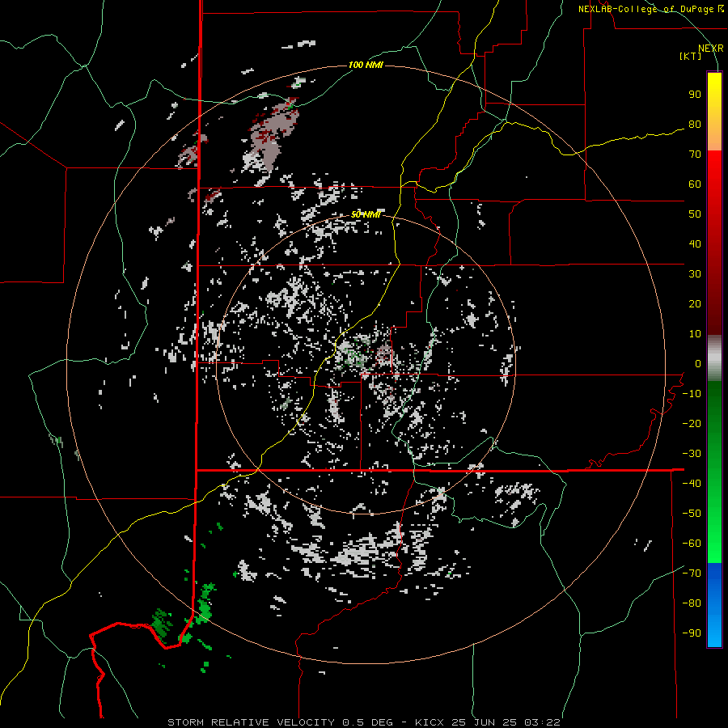Click the '100 NMI' range ring label

(366, 65)
